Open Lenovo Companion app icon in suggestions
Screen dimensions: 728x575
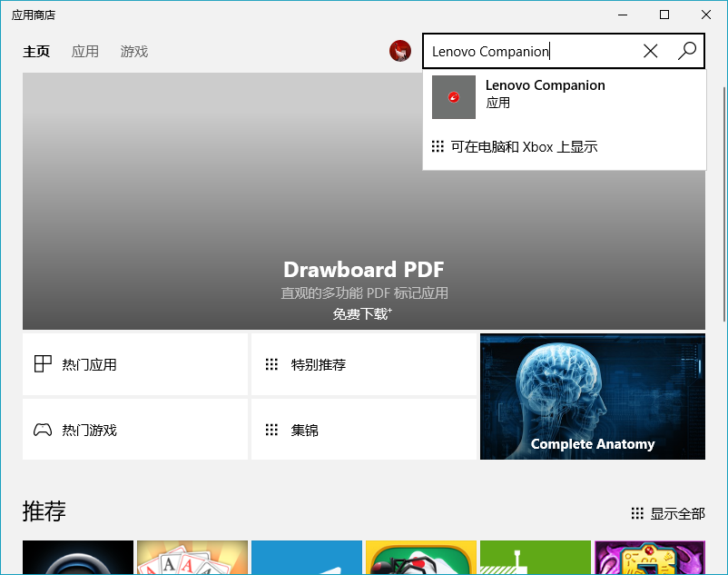coord(454,97)
